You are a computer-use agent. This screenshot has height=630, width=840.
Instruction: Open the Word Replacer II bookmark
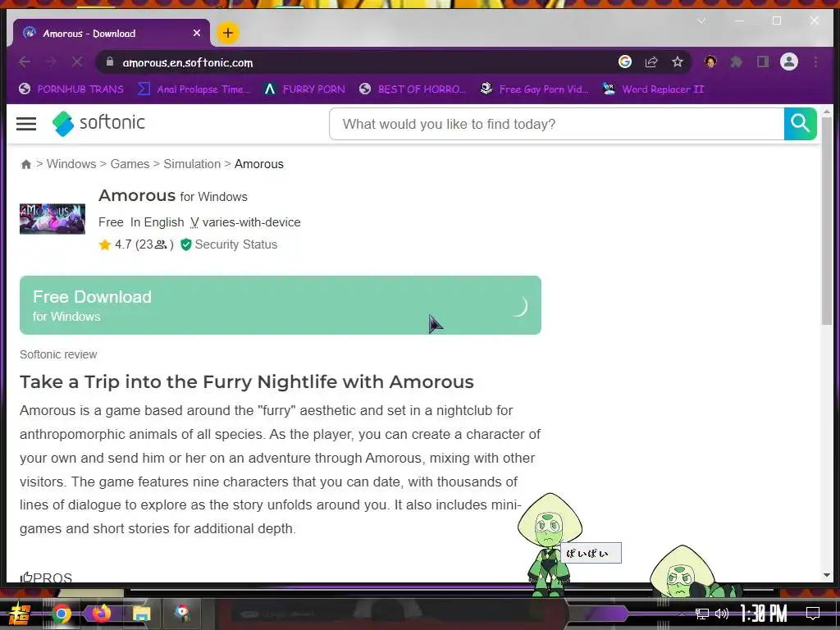[653, 89]
